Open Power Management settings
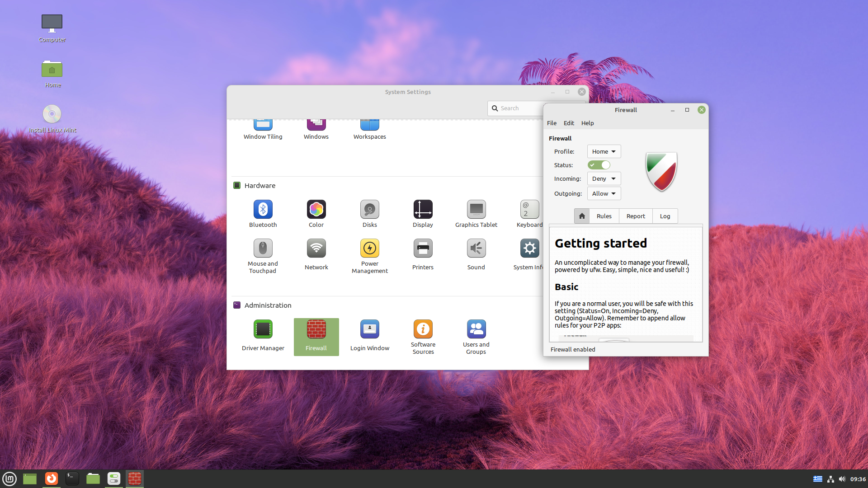 tap(369, 249)
